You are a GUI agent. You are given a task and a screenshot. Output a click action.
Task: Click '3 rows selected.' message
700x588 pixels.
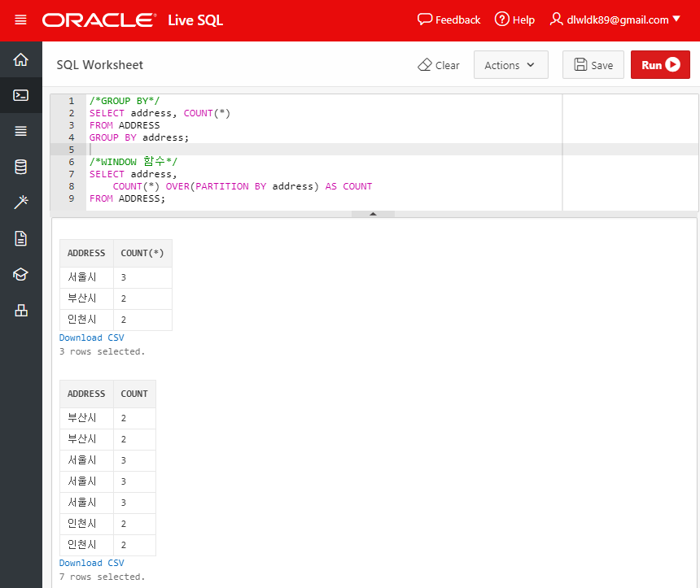click(103, 351)
